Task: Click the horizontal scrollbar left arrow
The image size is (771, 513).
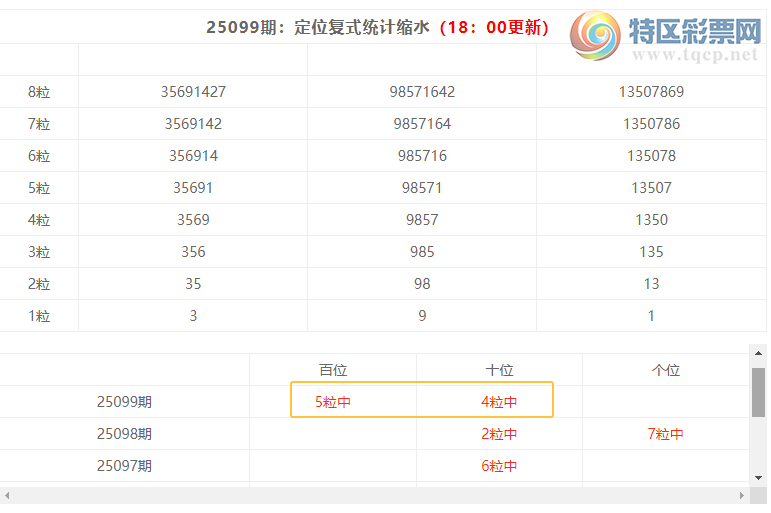Action: [7, 495]
